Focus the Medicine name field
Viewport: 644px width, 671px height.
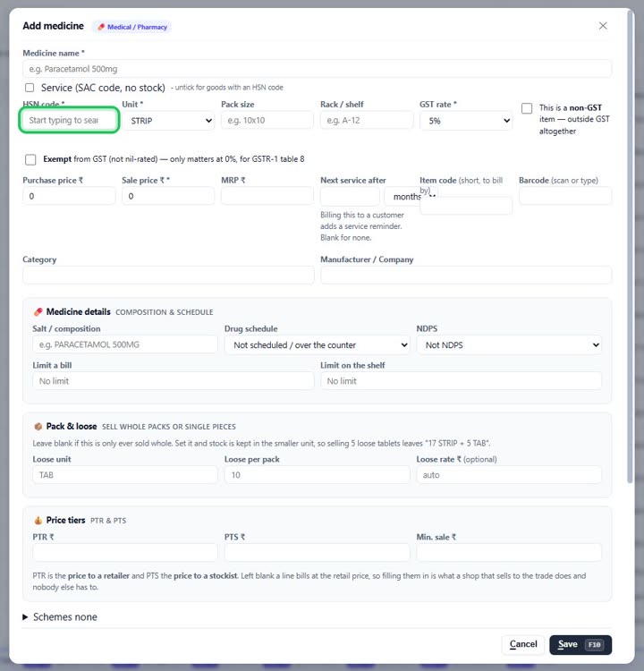click(317, 69)
